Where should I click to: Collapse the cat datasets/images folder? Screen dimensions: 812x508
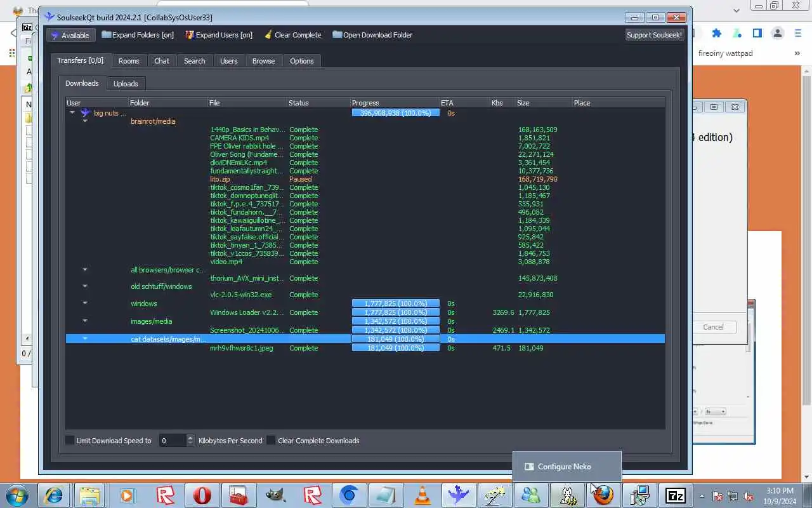click(x=85, y=338)
